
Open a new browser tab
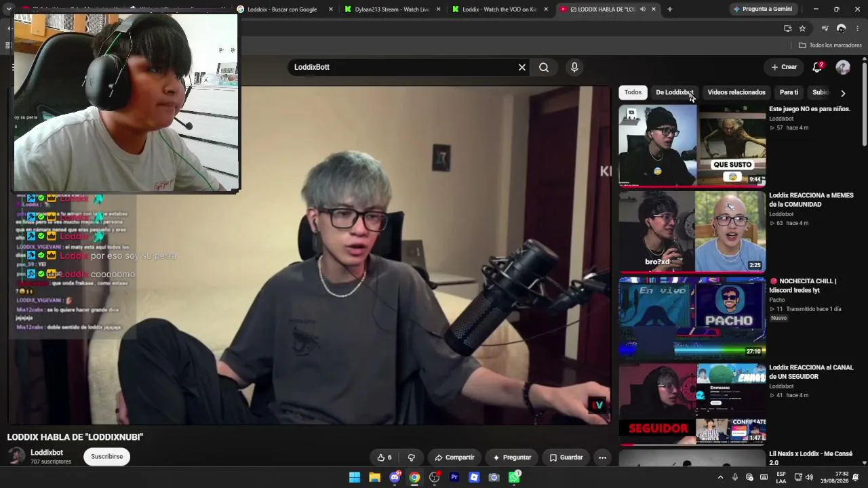coord(670,9)
